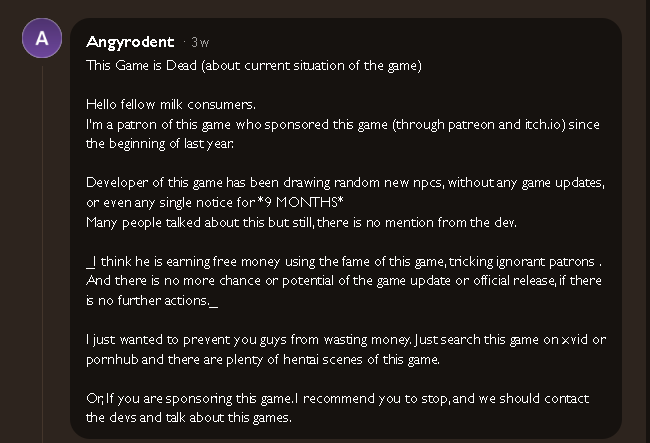Screen dimensions: 650x443
Task: Click the 'And there is no more chance' line
Action: (x=344, y=281)
